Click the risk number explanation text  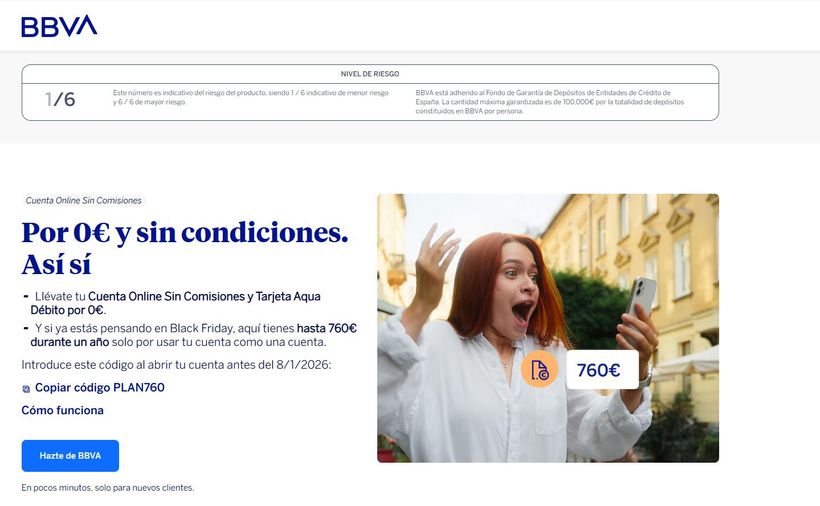pos(250,97)
